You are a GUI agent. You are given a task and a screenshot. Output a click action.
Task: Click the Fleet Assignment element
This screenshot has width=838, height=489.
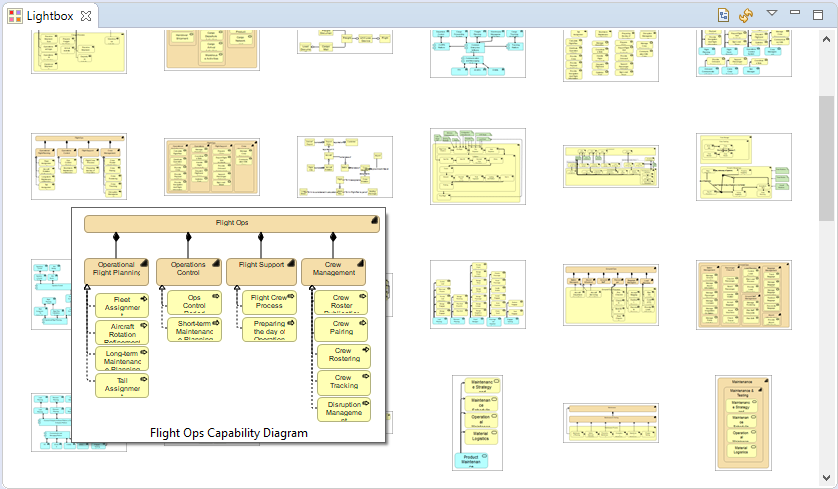pyautogui.click(x=122, y=305)
